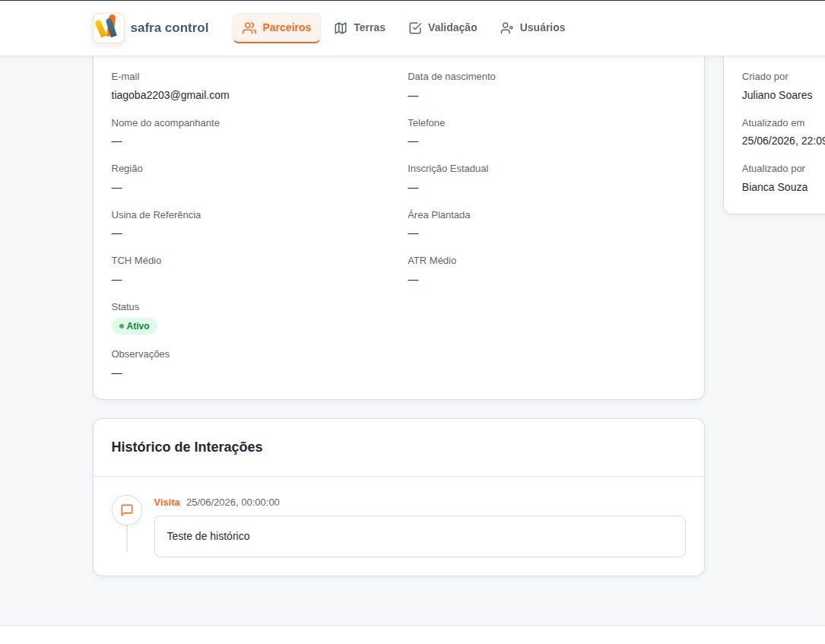The height and width of the screenshot is (644, 825).
Task: Click the Visita interaction type label
Action: tap(167, 503)
